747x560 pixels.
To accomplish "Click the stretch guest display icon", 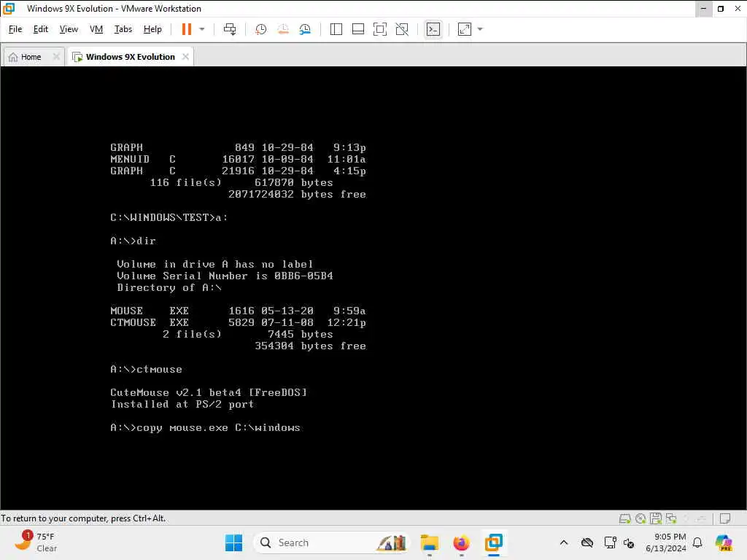I will [x=465, y=29].
